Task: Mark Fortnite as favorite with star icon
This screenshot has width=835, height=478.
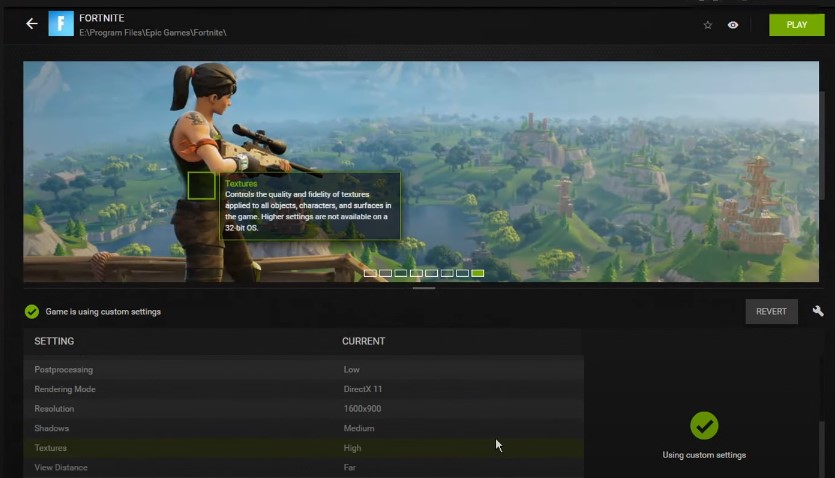Action: 708,25
